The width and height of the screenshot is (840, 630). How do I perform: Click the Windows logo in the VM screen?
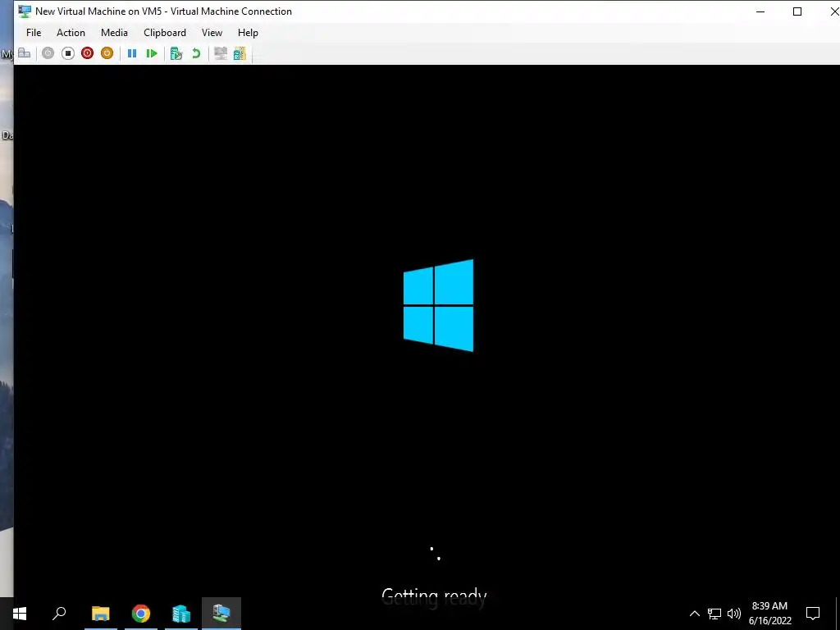tap(438, 305)
